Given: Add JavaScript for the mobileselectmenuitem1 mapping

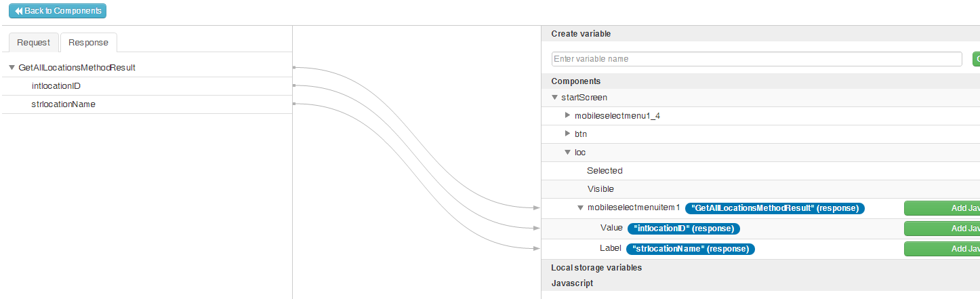Looking at the screenshot, I should 941,208.
